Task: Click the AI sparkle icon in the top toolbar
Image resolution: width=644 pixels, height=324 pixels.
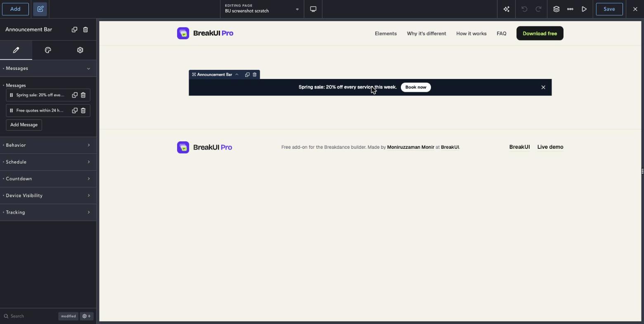Action: [x=507, y=9]
